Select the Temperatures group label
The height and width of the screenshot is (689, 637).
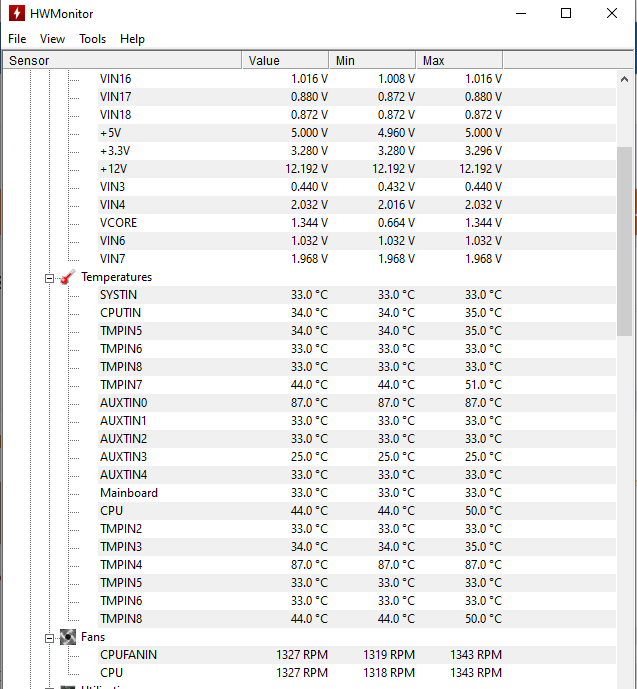point(116,277)
